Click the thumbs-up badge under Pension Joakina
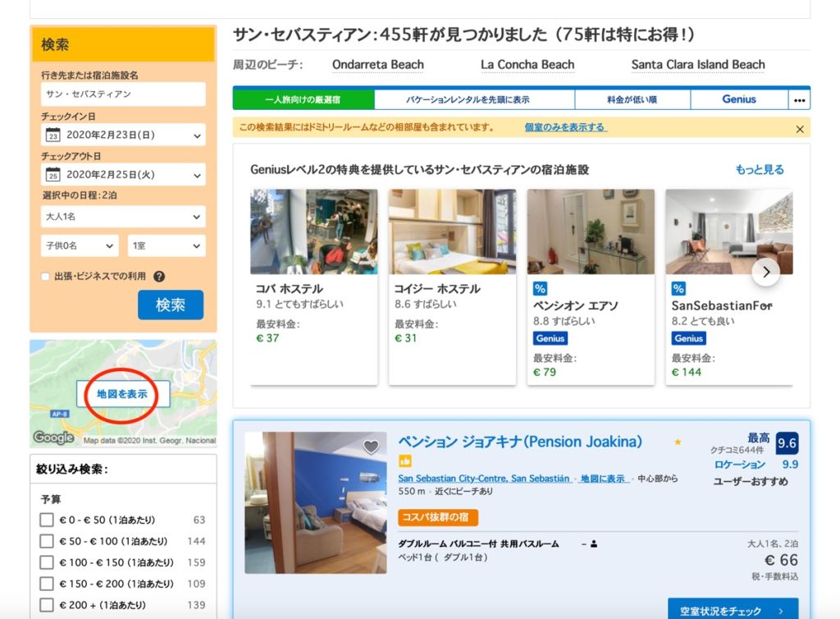Screen dimensions: 840x619 tap(405, 461)
